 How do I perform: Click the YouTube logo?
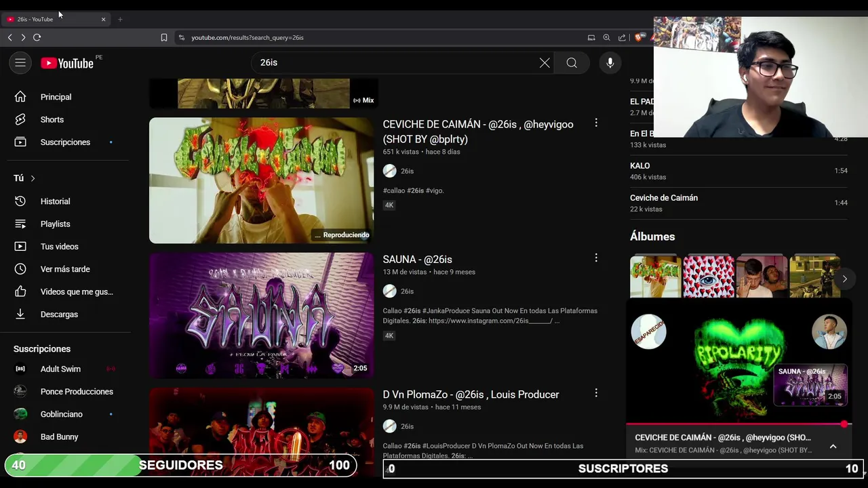pyautogui.click(x=67, y=63)
